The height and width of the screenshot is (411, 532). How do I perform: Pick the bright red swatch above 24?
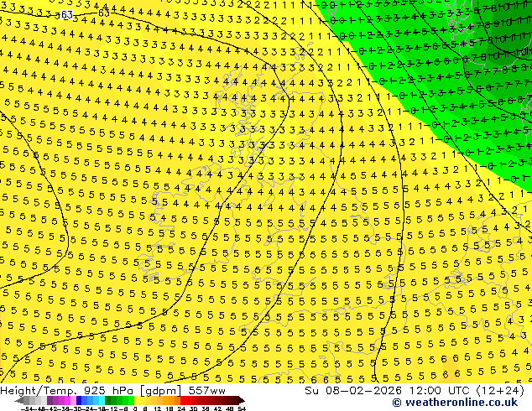(x=183, y=400)
